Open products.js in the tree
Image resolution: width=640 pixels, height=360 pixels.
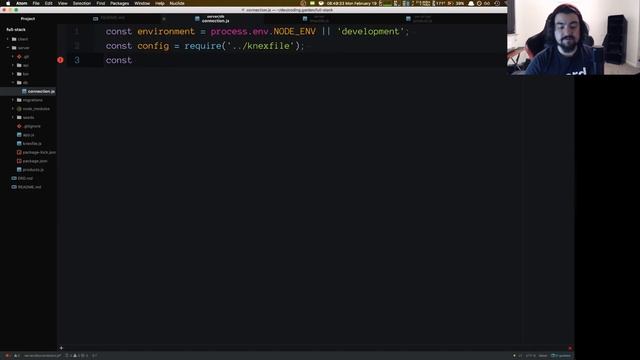33,170
